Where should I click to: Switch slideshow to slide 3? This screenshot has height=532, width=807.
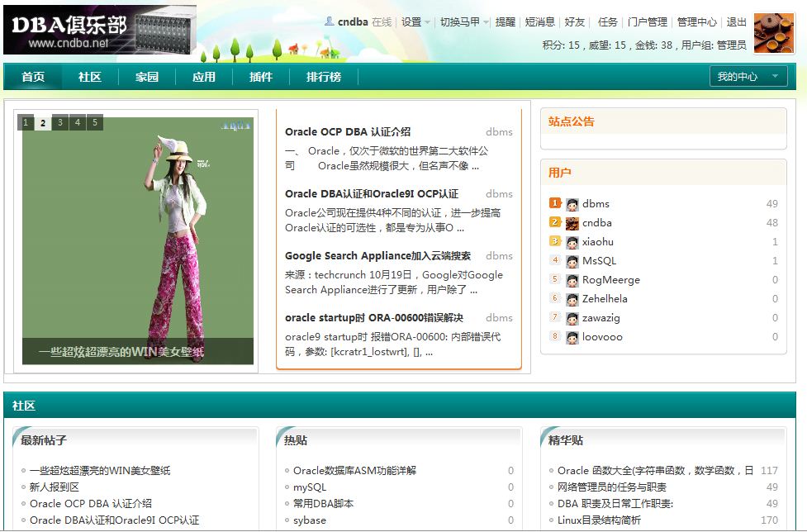(61, 123)
